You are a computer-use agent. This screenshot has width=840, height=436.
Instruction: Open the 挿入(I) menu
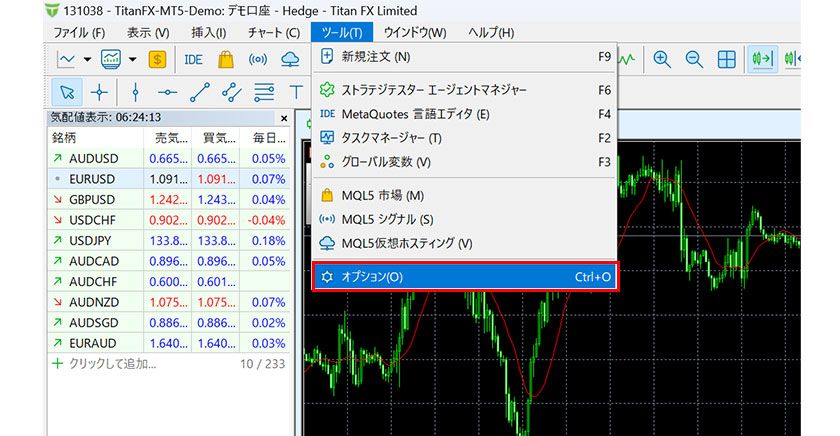point(208,33)
